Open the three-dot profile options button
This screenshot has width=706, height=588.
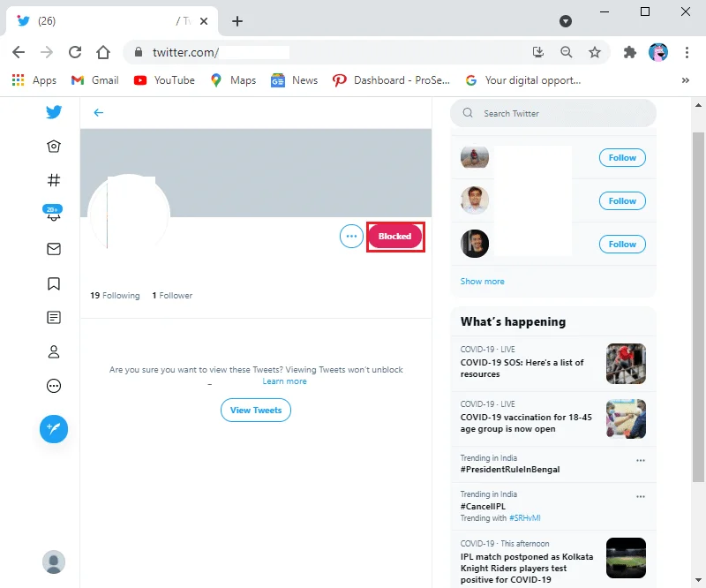(x=351, y=236)
